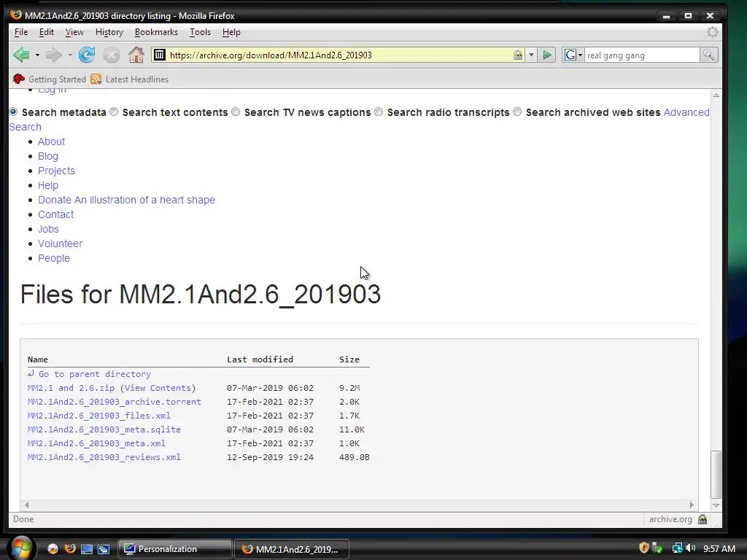Open the Projects link
The width and height of the screenshot is (747, 560).
(56, 171)
